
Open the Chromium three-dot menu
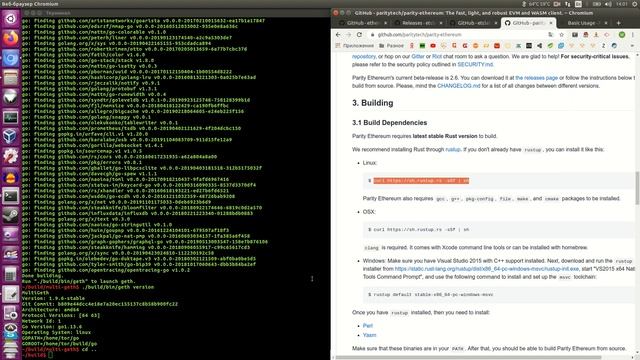[x=633, y=35]
